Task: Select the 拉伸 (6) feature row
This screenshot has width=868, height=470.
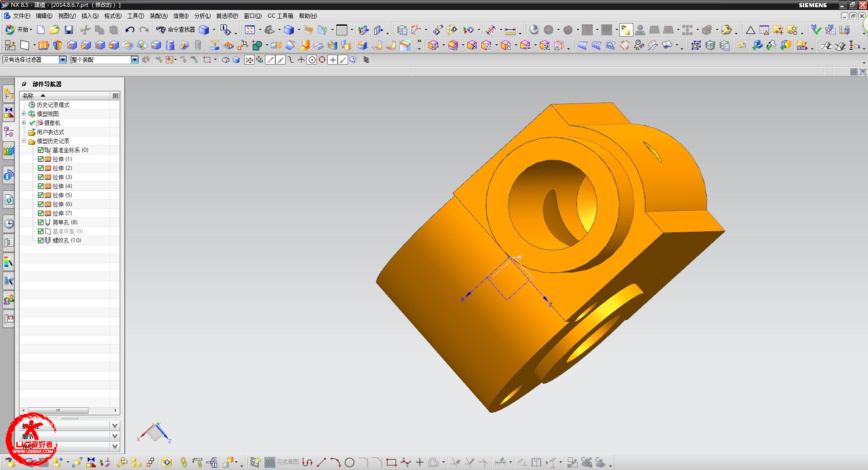Action: [62, 204]
